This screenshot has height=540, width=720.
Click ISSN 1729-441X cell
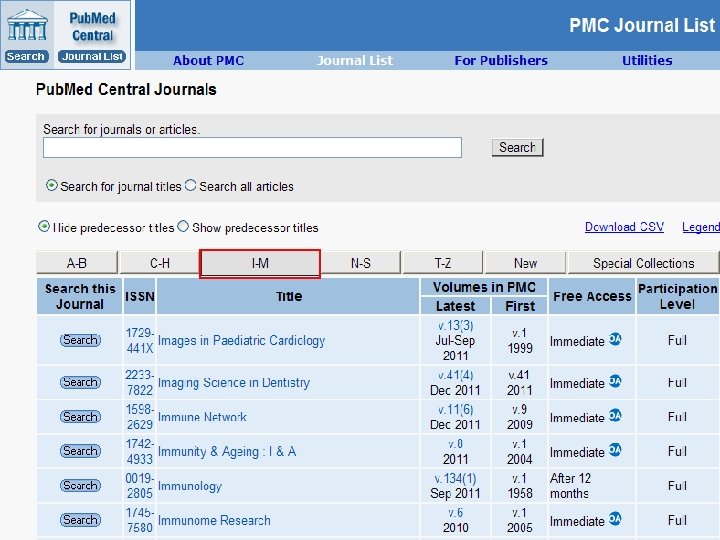140,340
